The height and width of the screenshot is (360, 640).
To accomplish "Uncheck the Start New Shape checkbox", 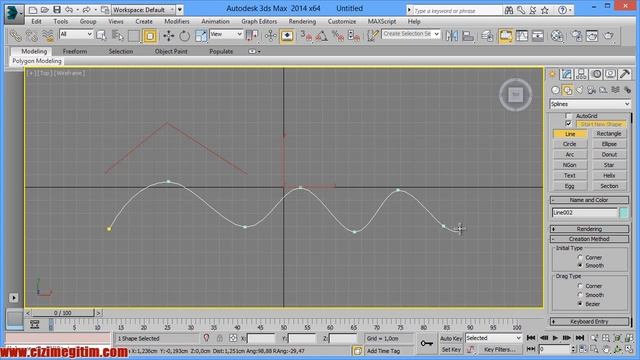I will tap(568, 124).
